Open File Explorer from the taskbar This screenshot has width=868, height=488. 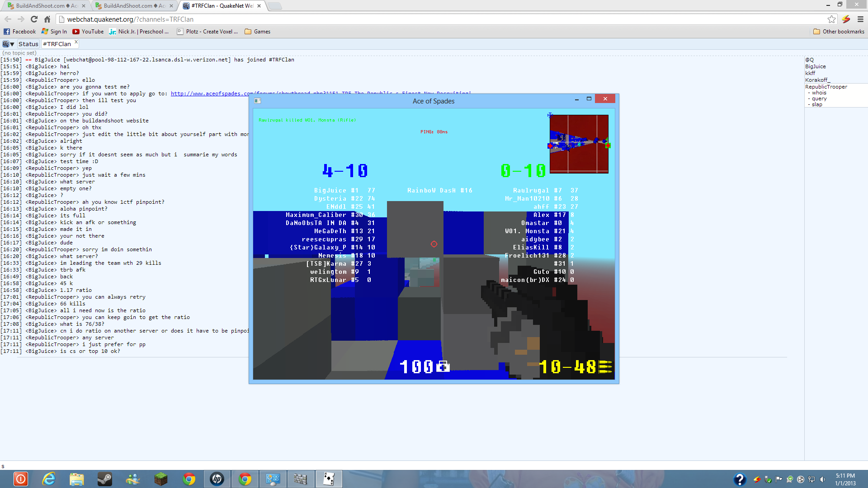(x=77, y=479)
